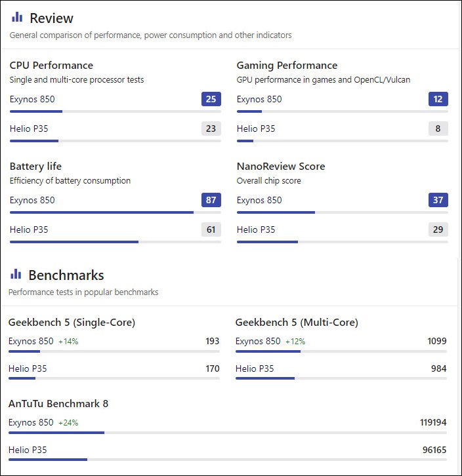The height and width of the screenshot is (476, 462).
Task: Click the Exynos 850 CPU score badge 25
Action: pos(211,99)
